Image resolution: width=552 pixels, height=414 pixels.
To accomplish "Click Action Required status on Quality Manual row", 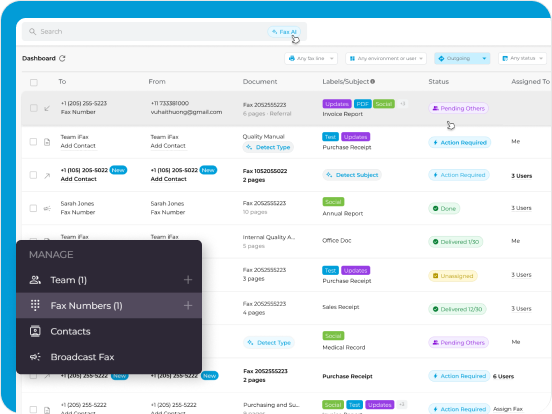I will (x=460, y=143).
